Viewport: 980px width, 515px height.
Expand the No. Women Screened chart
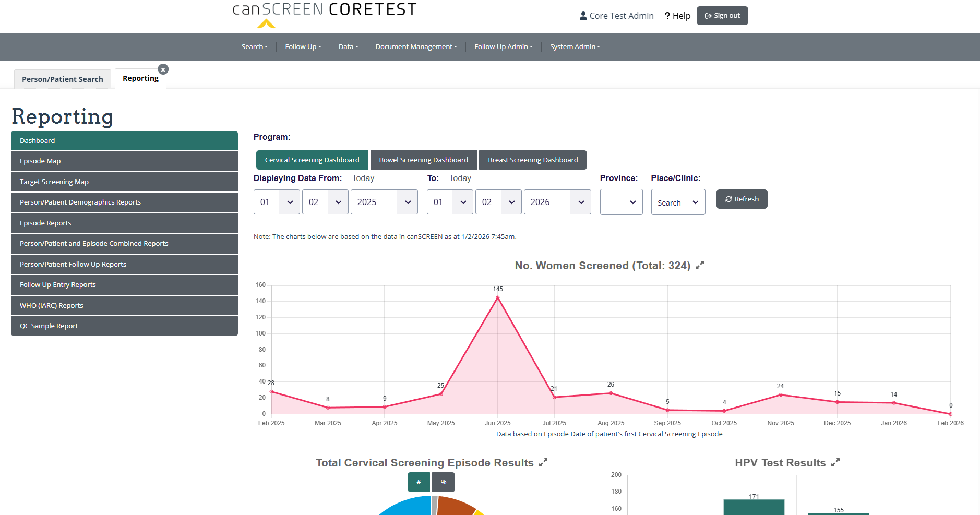click(x=700, y=265)
